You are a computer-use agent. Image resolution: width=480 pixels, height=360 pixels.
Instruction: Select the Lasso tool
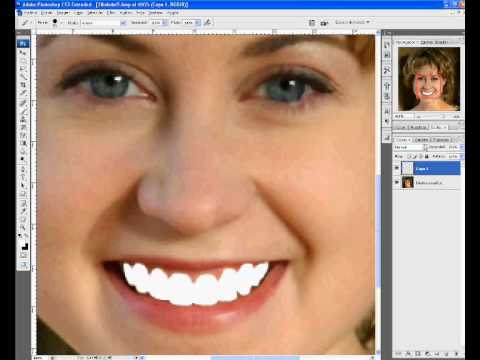coord(24,68)
